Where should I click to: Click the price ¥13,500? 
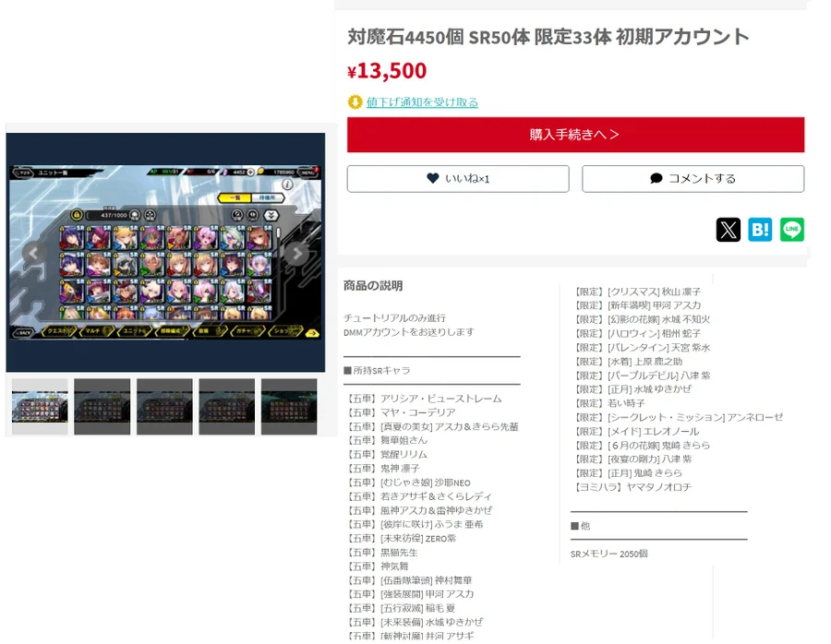[387, 70]
